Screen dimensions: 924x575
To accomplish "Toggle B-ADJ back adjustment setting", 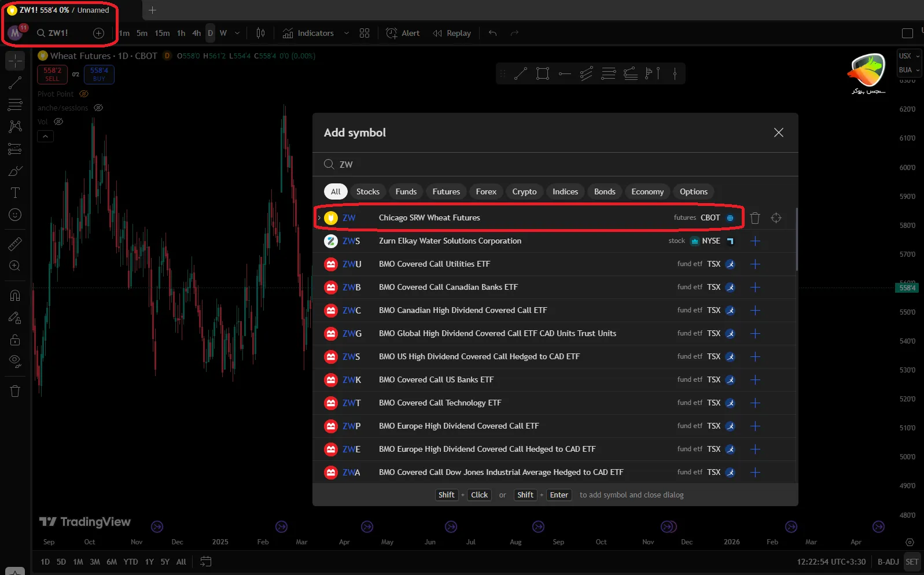I will click(888, 562).
